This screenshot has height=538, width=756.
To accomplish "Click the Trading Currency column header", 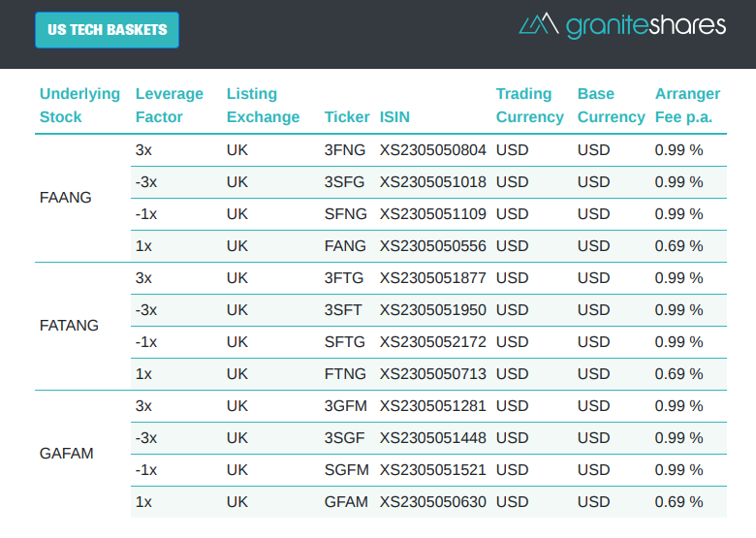I will click(529, 106).
